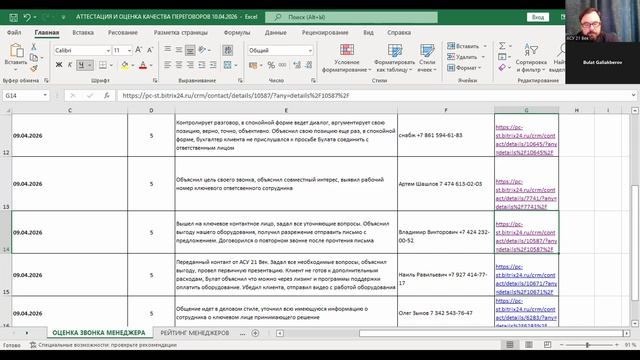640x360 pixels.
Task: Click the zoom slider at bottom right
Action: pos(588,345)
